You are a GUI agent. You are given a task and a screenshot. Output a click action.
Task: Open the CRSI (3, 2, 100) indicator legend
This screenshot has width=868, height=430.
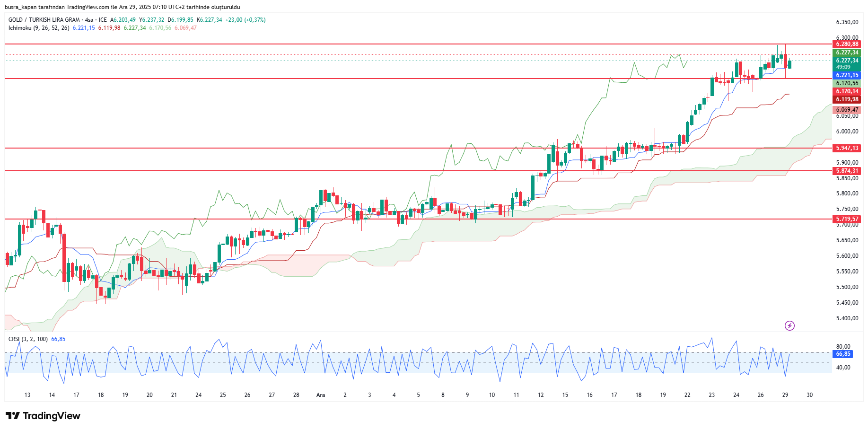pyautogui.click(x=28, y=339)
